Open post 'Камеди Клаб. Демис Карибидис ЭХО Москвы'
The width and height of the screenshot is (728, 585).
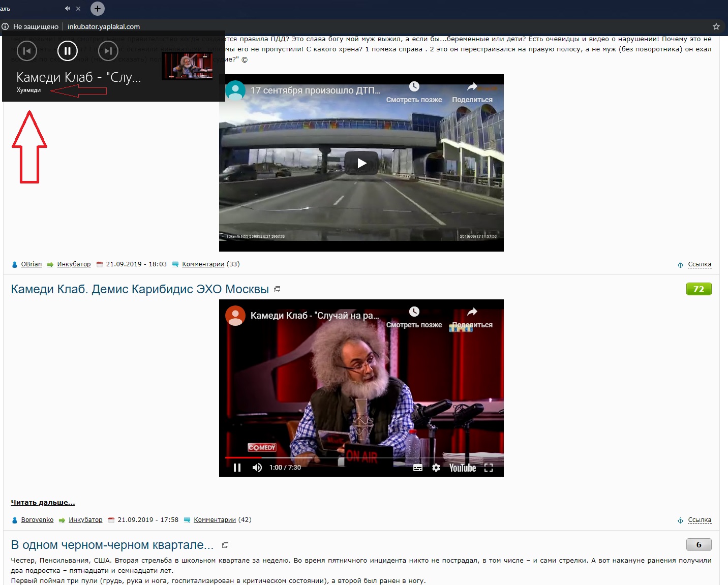pos(140,289)
